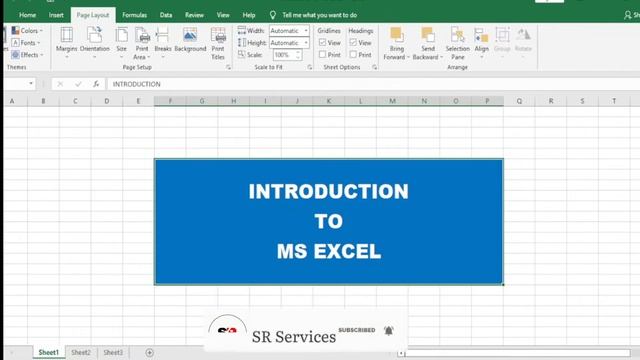Switch to Sheet2 tab
Viewport: 640px width, 360px height.
(81, 353)
